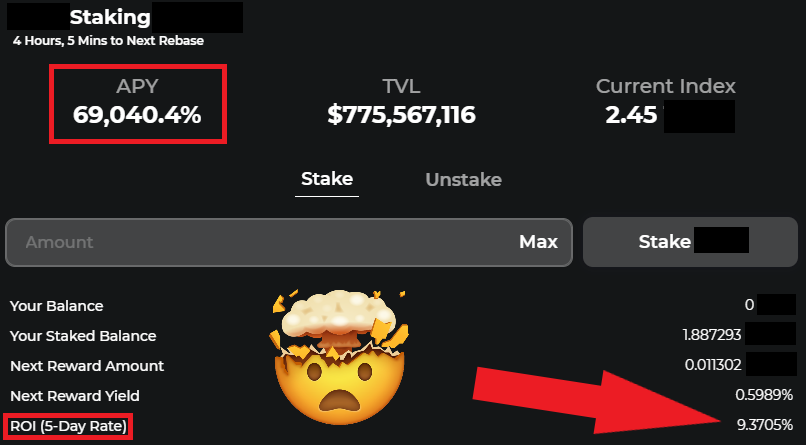This screenshot has width=806, height=445.
Task: Click the 0.5989% reward yield value
Action: pos(764,395)
